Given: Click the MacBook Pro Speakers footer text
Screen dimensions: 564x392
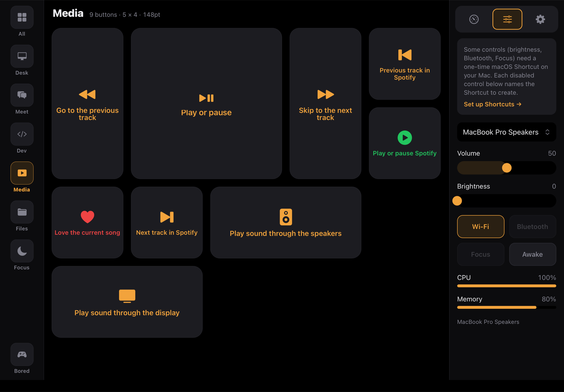Looking at the screenshot, I should click(x=488, y=322).
